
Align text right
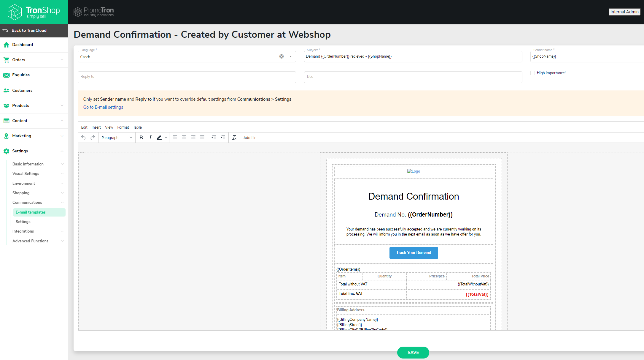[193, 138]
